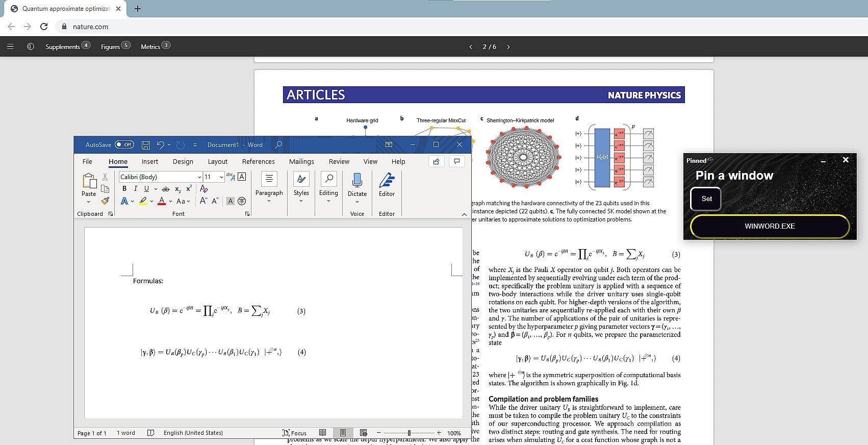The height and width of the screenshot is (445, 868).
Task: Apply strikethrough formatting
Action: pyautogui.click(x=165, y=189)
